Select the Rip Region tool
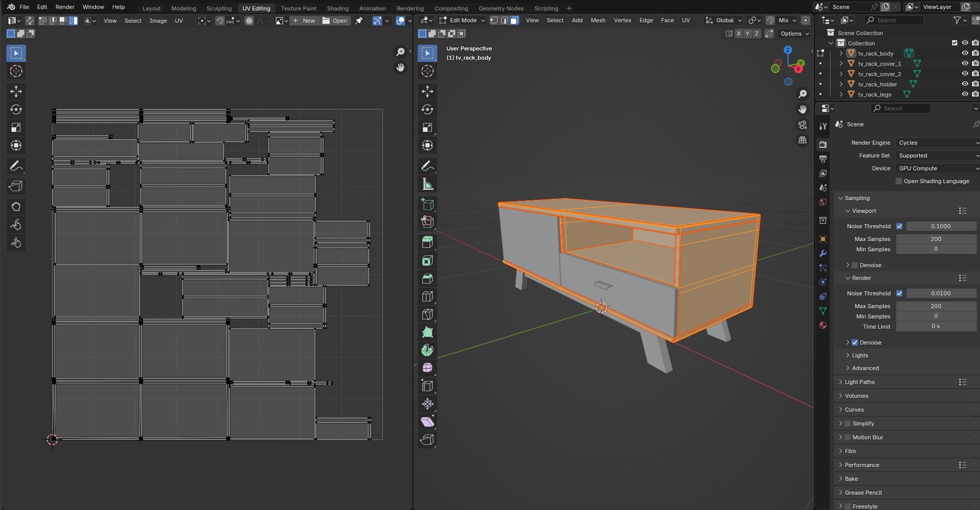Screen dimensions: 980x510 point(427,440)
